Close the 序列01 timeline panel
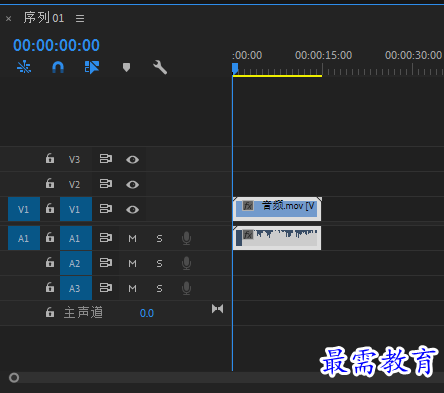This screenshot has height=393, width=444. click(9, 19)
